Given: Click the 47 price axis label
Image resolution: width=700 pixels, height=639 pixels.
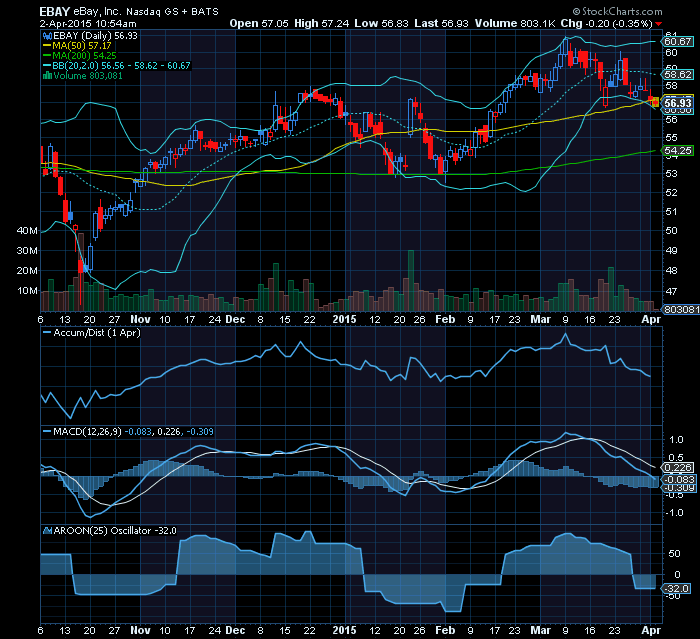Looking at the screenshot, I should click(671, 291).
